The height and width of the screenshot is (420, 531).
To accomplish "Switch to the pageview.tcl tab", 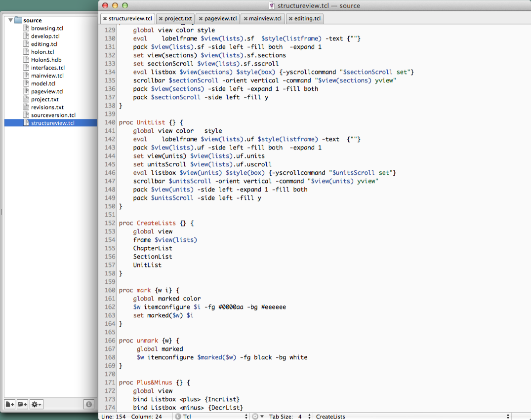I will click(219, 19).
